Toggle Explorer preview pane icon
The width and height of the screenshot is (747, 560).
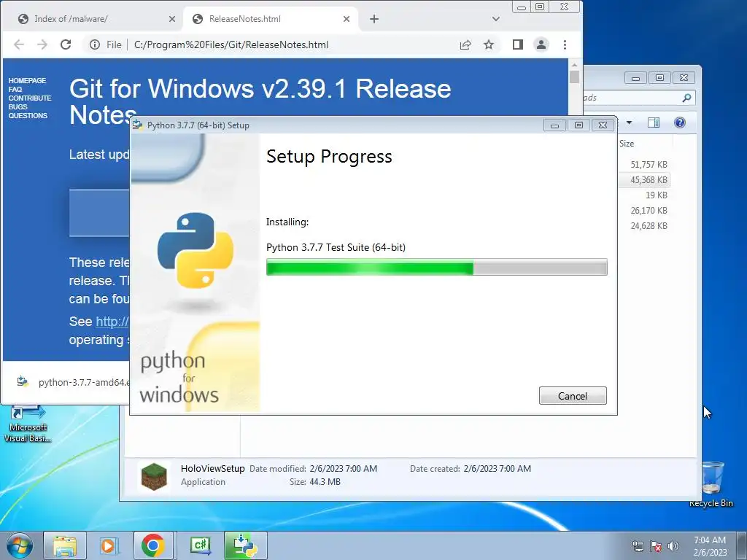pyautogui.click(x=654, y=122)
